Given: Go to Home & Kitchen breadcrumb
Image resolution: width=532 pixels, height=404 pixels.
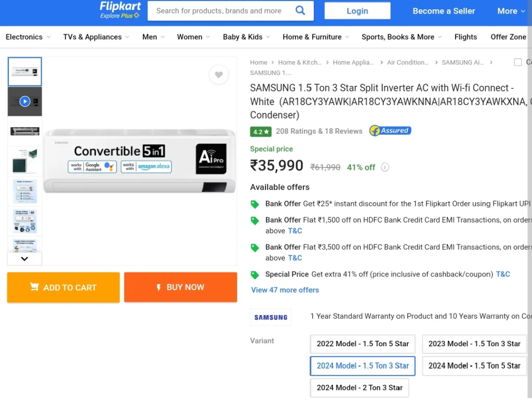Looking at the screenshot, I should point(300,62).
